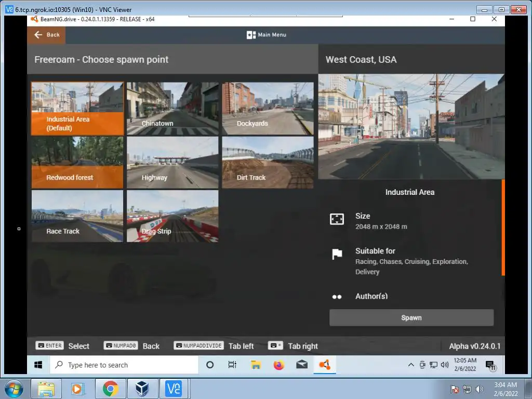Click the Suitable for flag icon
532x399 pixels.
click(x=337, y=254)
